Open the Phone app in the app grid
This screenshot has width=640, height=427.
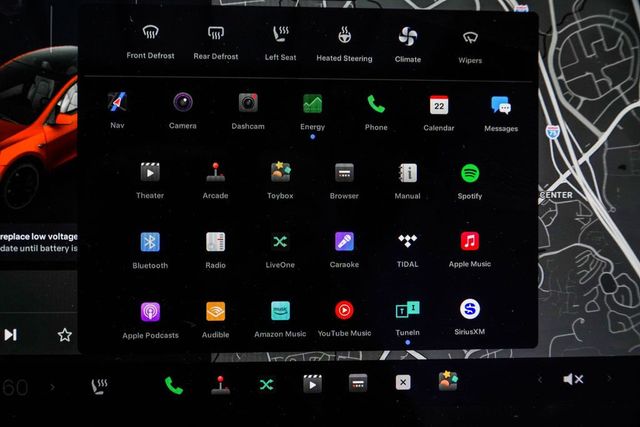pyautogui.click(x=376, y=112)
